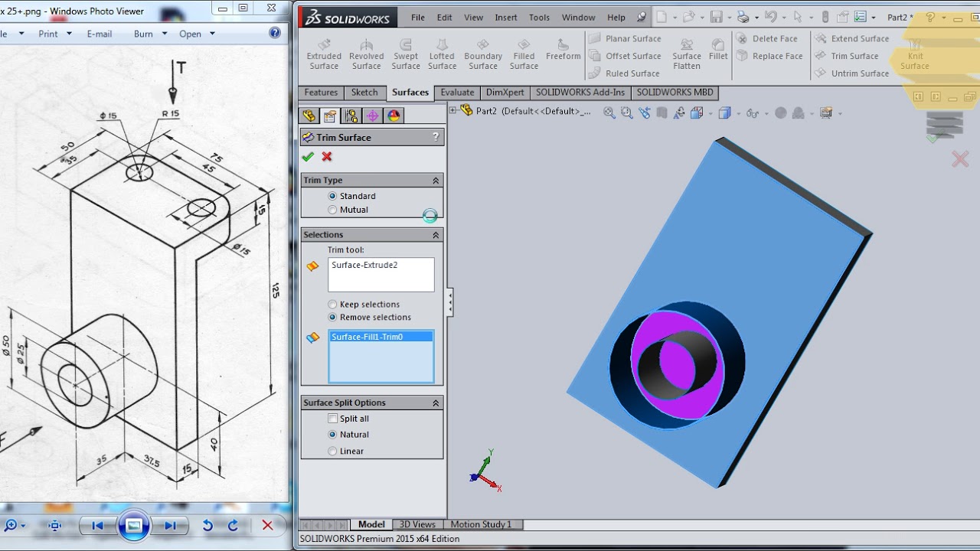The image size is (980, 551).
Task: Cancel Trim Surface with red X
Action: 327,157
